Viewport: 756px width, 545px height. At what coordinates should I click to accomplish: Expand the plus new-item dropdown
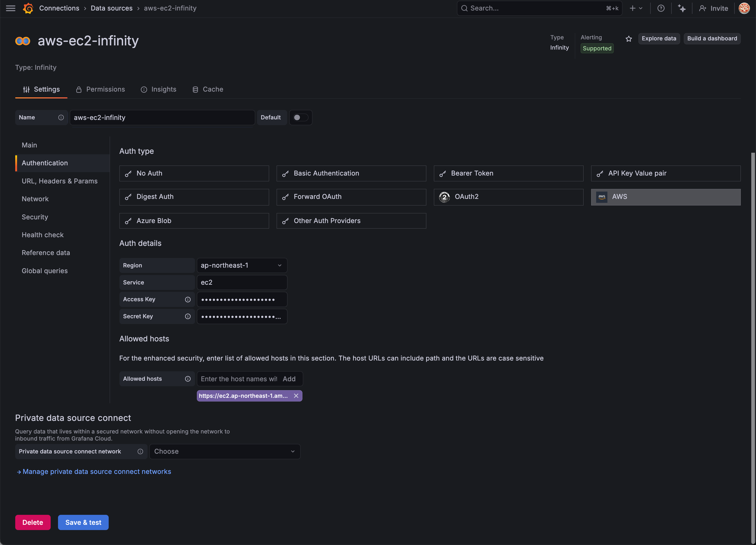pos(636,8)
